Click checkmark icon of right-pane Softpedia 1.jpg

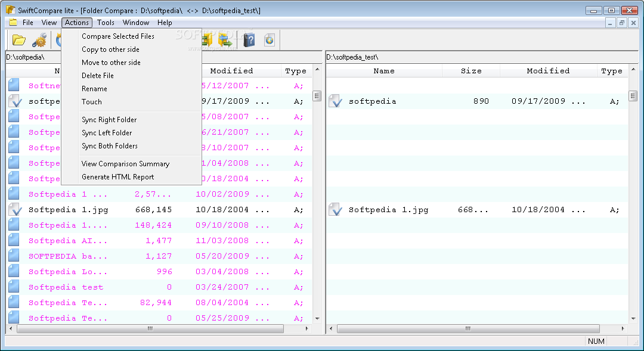click(335, 209)
